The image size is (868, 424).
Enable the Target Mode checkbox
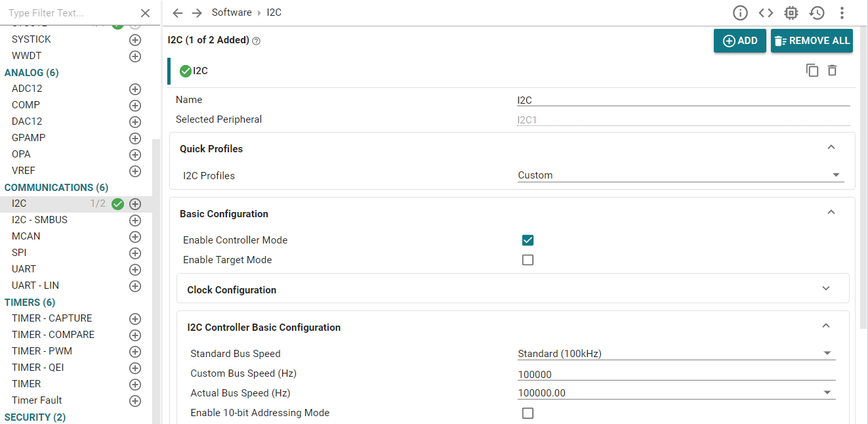point(527,260)
